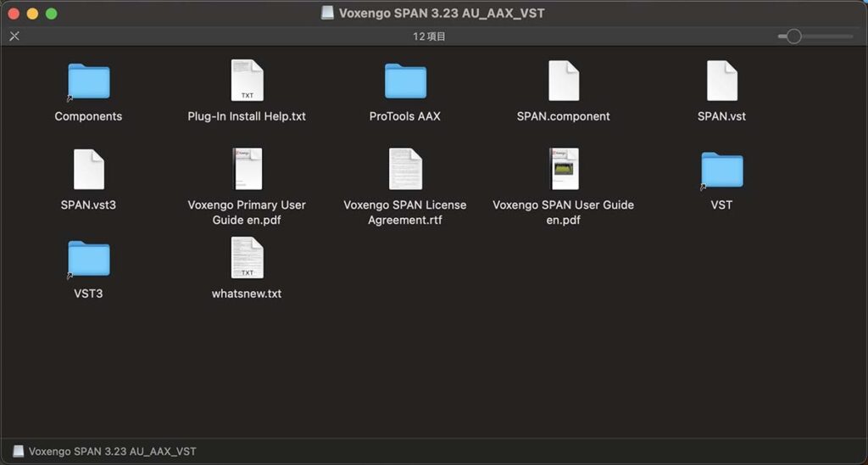868x465 pixels.
Task: Select the VST folder alias icon
Action: coord(721,171)
